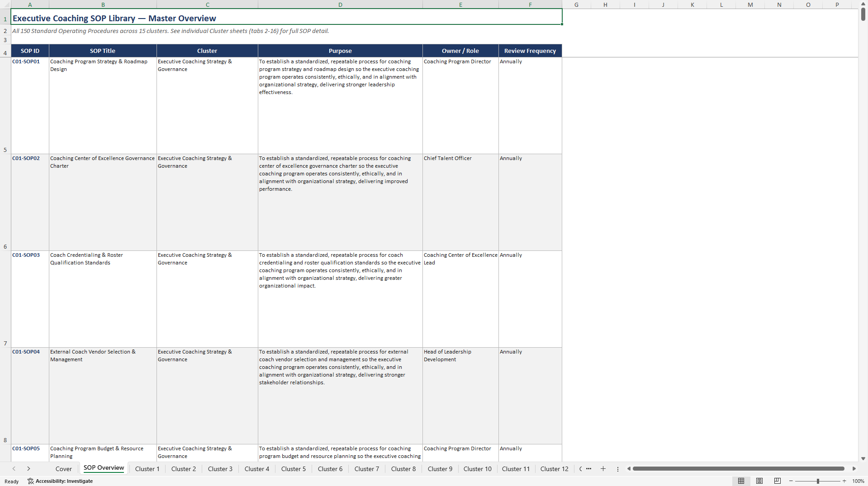Screen dimensions: 868x486
Task: Switch to Normal view in status bar
Action: click(741, 481)
